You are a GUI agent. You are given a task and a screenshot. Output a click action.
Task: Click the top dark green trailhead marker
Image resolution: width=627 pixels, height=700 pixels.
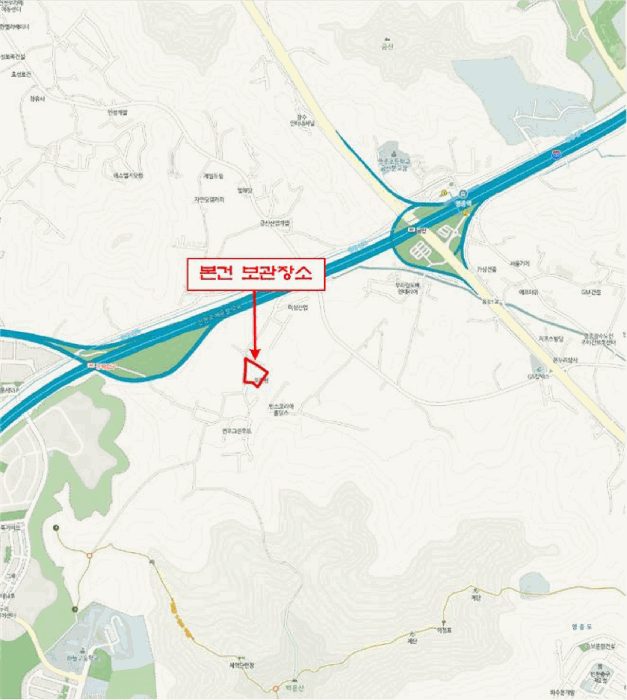(56, 528)
